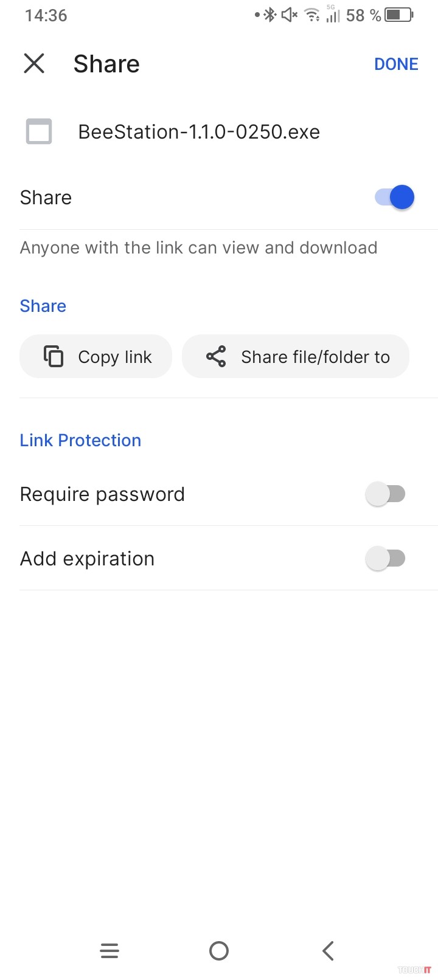Open Android recent apps menu icon
This screenshot has width=438, height=980.
tap(109, 950)
